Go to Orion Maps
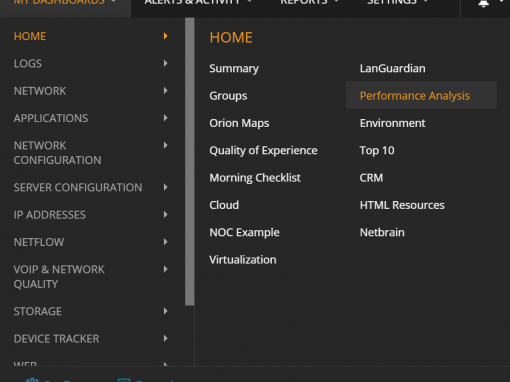510x382 pixels. coord(239,123)
